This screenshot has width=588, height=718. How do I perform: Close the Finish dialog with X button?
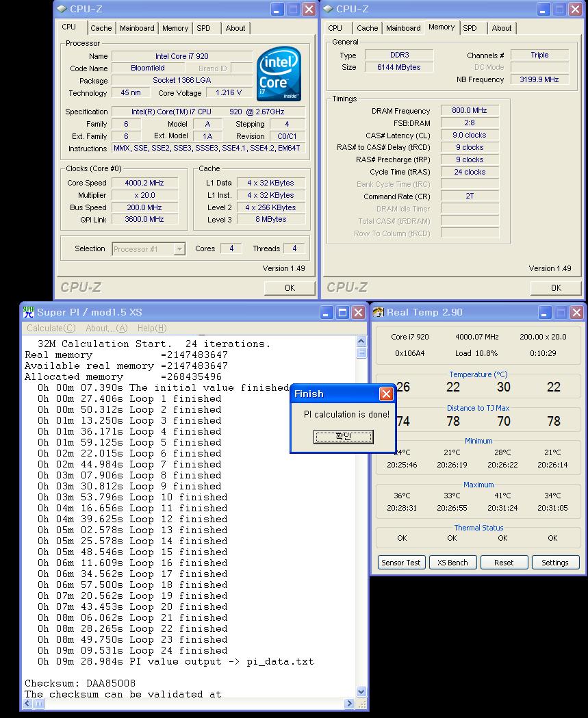coord(386,394)
